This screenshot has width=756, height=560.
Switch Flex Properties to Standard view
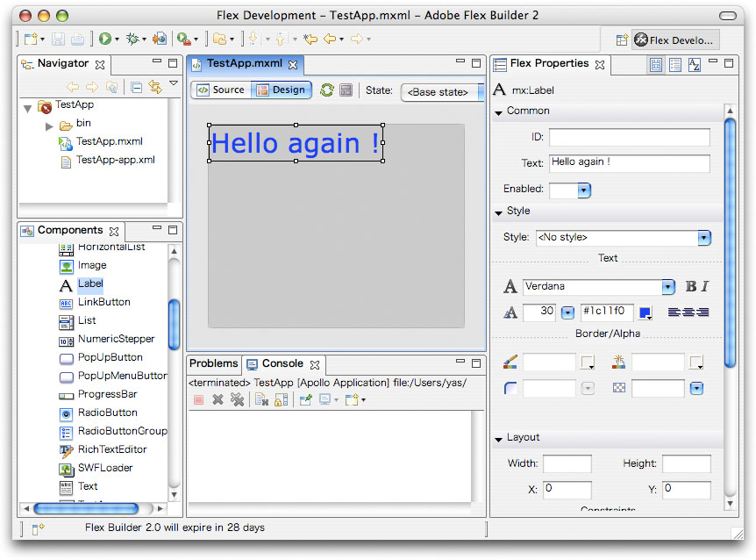(656, 65)
